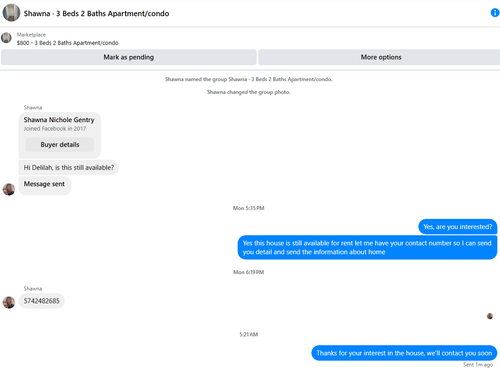
Task: Select the phone number message 5742482685
Action: coord(42,301)
